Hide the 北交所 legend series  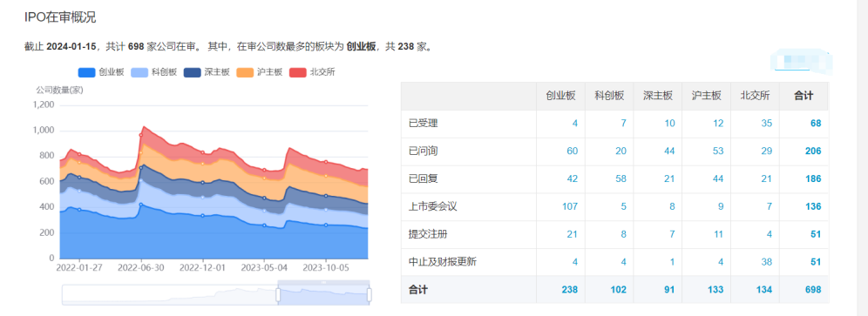point(312,72)
